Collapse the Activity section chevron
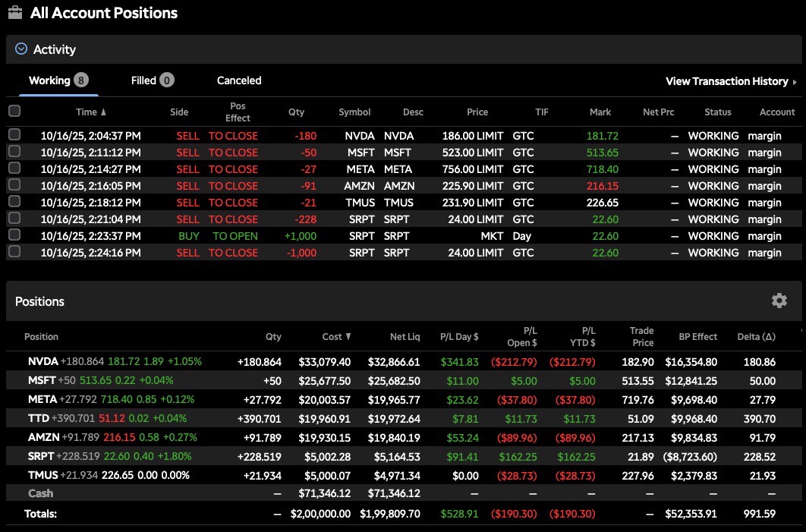The width and height of the screenshot is (806, 532). tap(21, 49)
